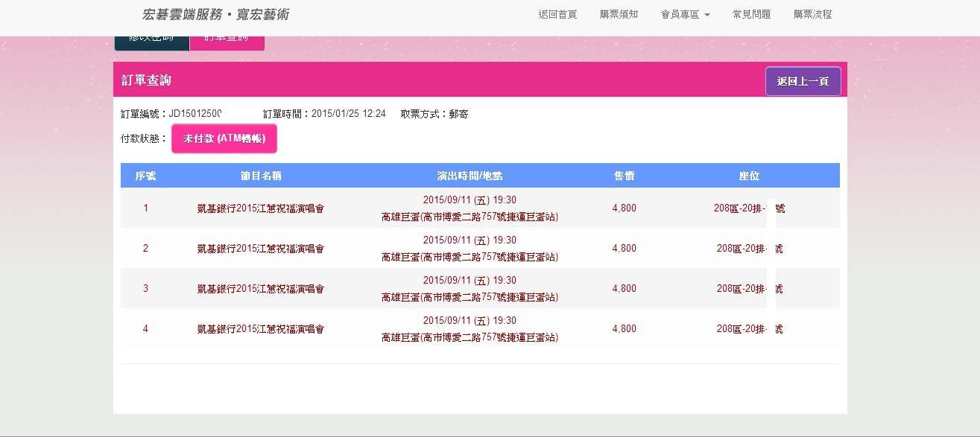Click the 付款狀態 label

coord(145,138)
